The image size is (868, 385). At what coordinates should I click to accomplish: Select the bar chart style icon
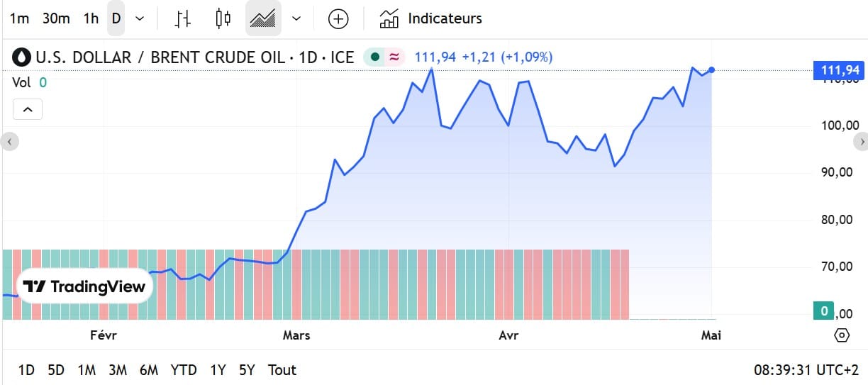pos(183,18)
